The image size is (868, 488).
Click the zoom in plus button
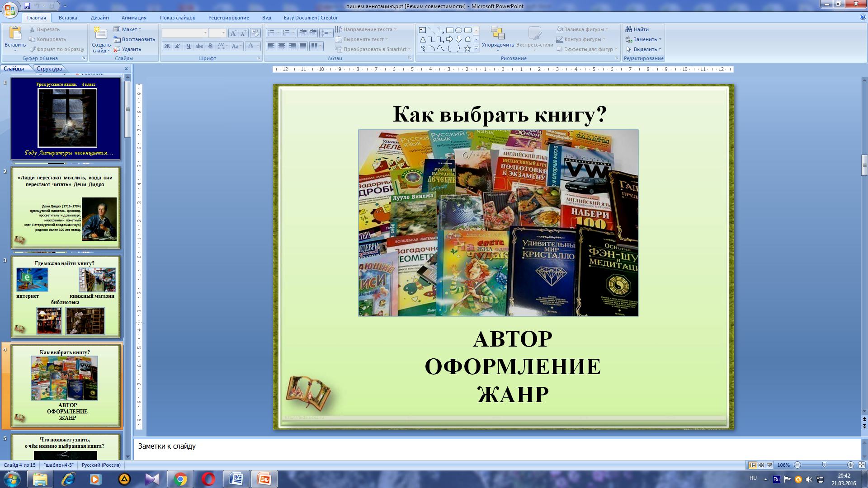(x=851, y=465)
